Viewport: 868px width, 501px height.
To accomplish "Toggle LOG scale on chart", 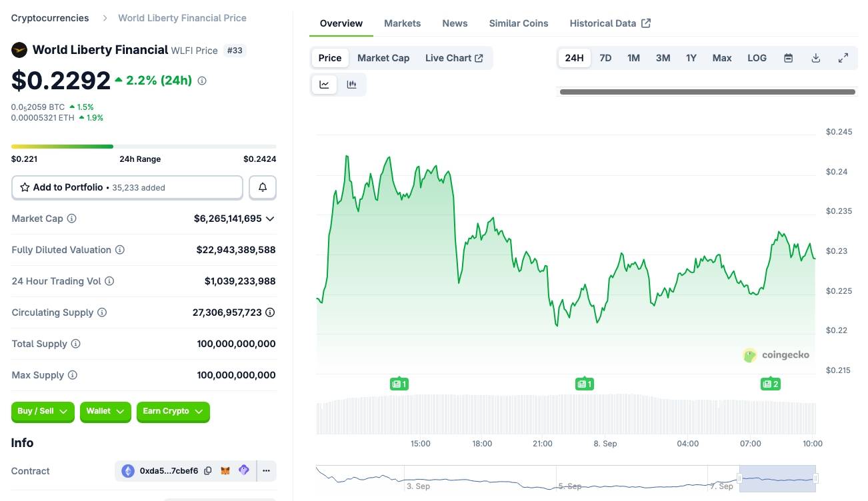I will click(x=757, y=58).
